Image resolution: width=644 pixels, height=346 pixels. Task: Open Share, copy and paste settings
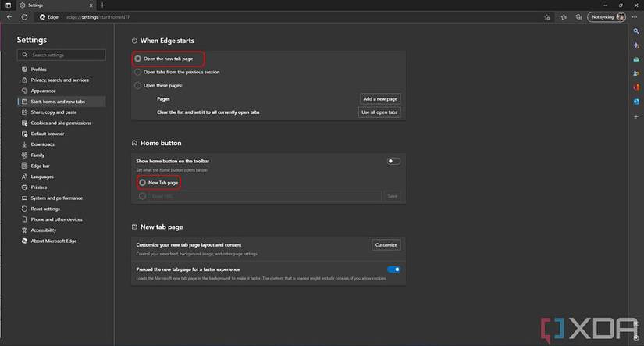click(53, 112)
